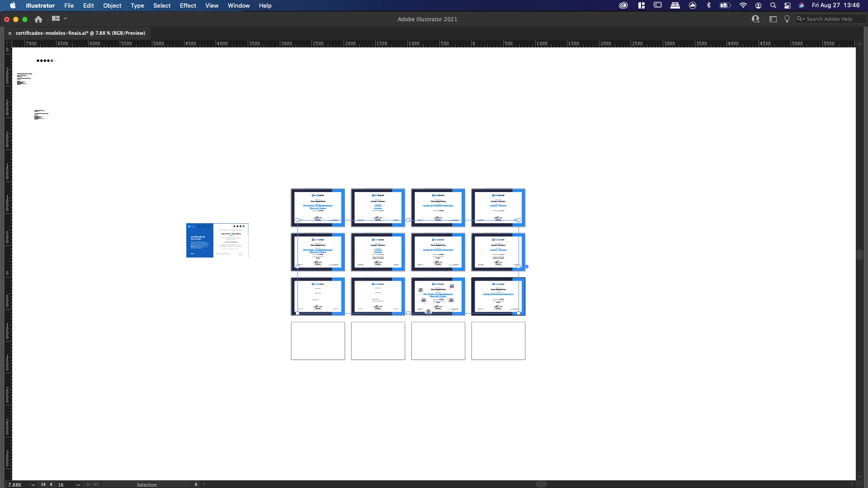Go to the previous artboard arrow
Image resolution: width=868 pixels, height=488 pixels.
pyautogui.click(x=51, y=484)
